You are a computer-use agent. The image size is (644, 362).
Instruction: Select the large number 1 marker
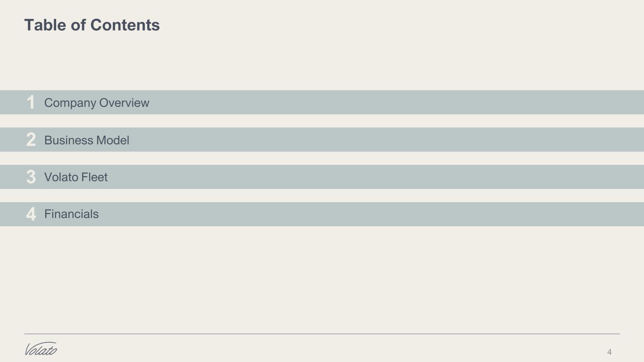click(31, 102)
